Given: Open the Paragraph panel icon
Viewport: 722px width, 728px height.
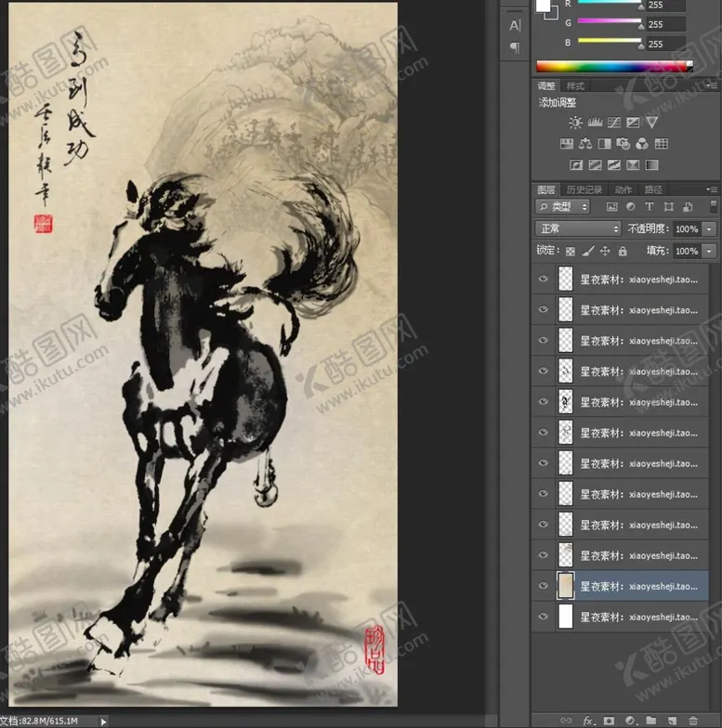Looking at the screenshot, I should (515, 46).
